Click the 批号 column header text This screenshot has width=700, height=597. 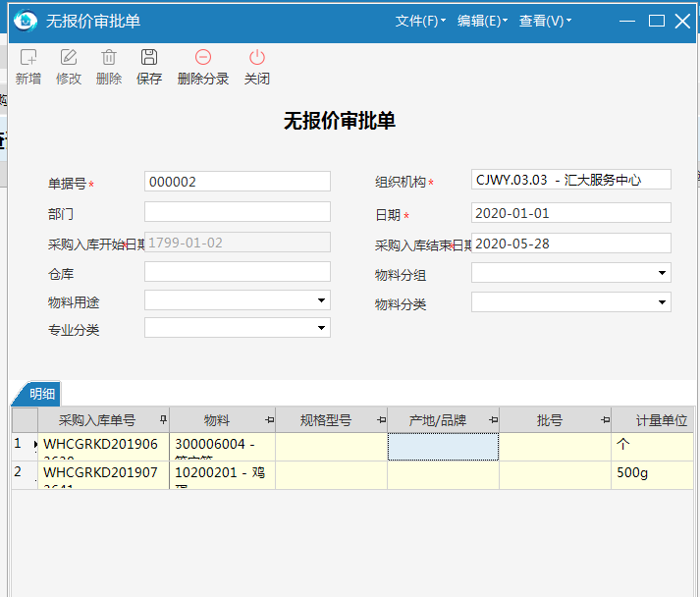[549, 419]
